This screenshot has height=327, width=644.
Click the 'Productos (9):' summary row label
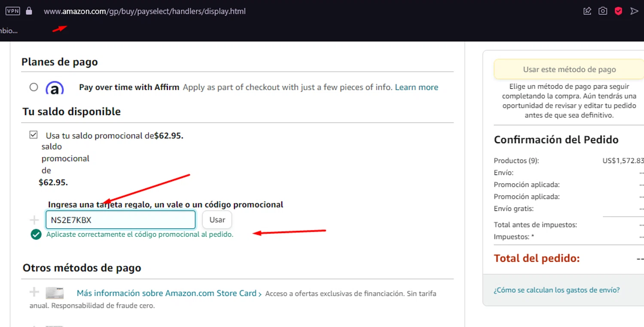[x=516, y=161]
